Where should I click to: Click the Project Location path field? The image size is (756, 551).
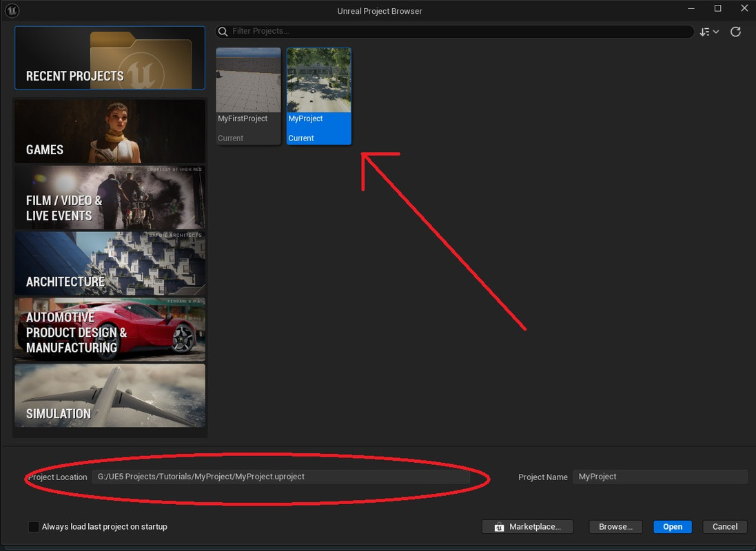coord(281,477)
